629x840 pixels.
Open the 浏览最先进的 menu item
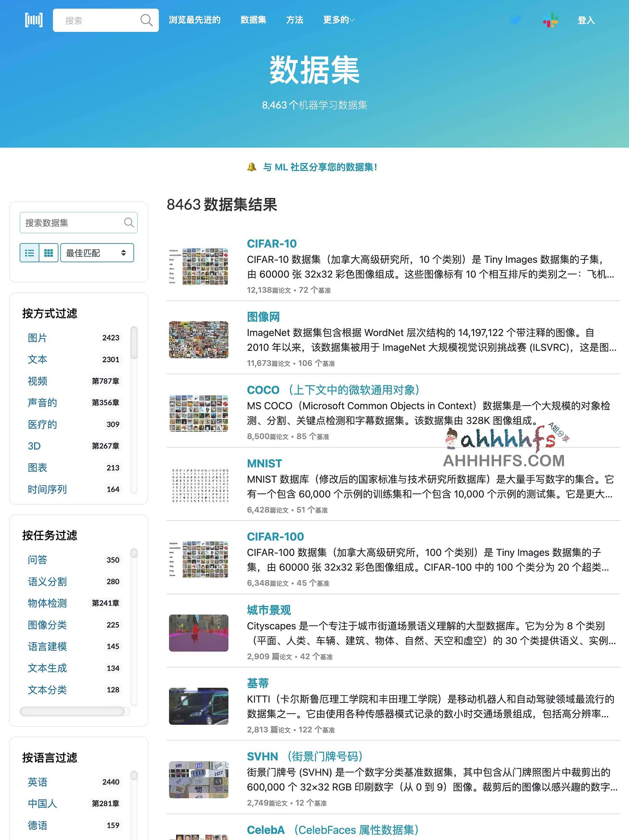(195, 20)
